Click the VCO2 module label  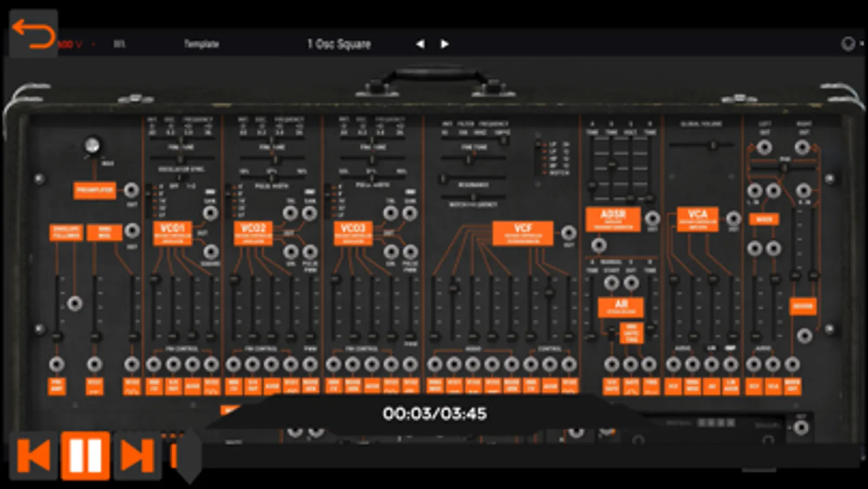coord(253,234)
